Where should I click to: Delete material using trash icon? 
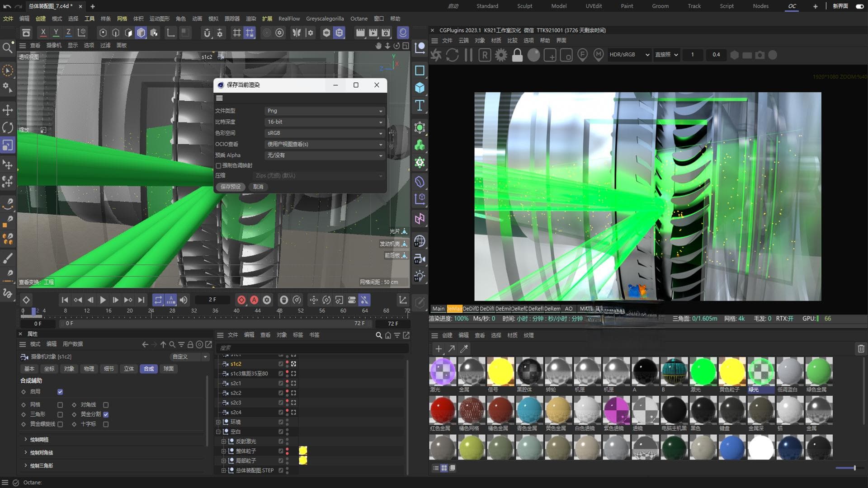[x=861, y=348]
